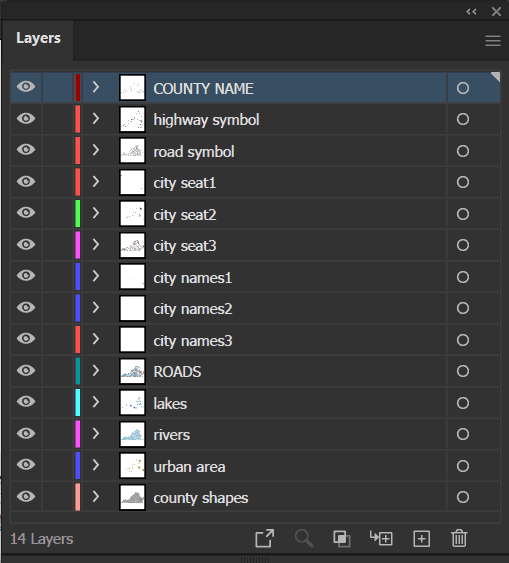The width and height of the screenshot is (509, 563).
Task: Select the rivers layer row
Action: (255, 434)
